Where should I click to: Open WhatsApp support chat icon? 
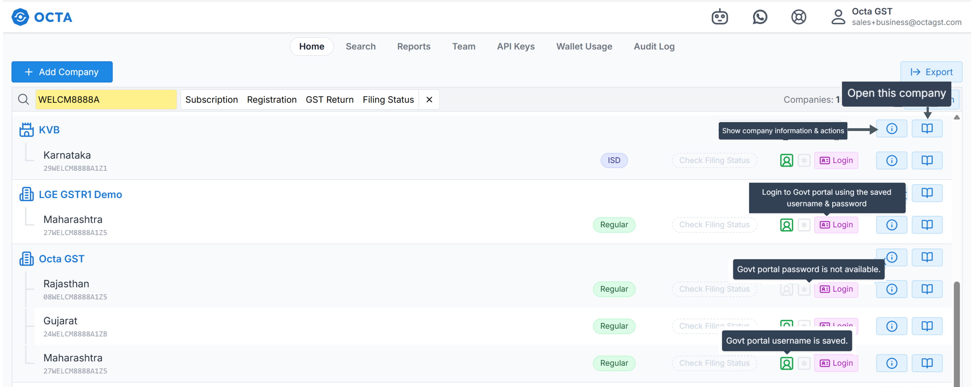760,17
